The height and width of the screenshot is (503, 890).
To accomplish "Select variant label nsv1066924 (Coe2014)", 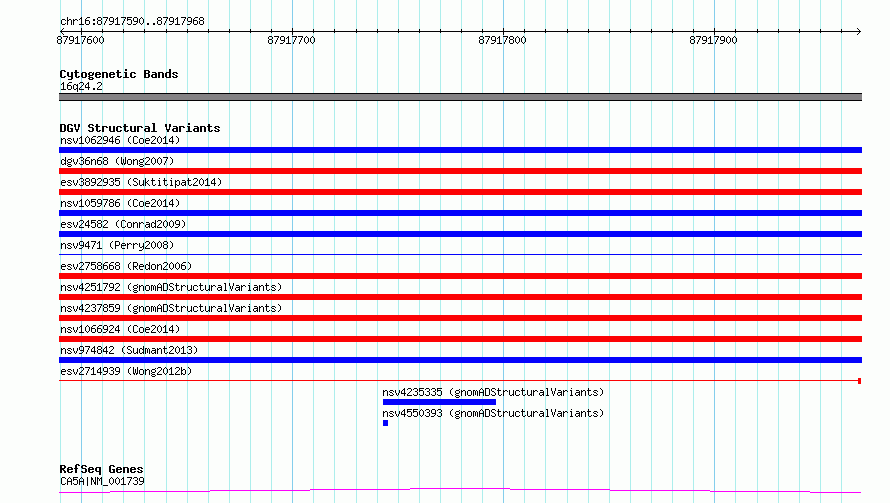I will (x=120, y=329).
